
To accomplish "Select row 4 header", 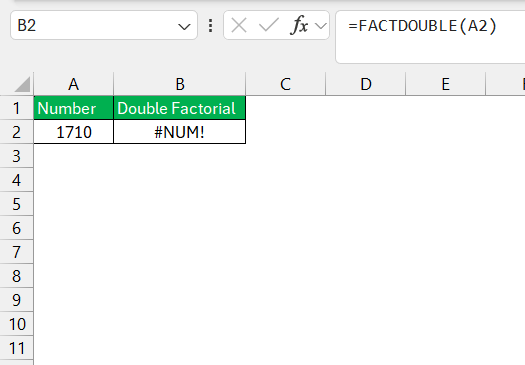I will point(16,180).
